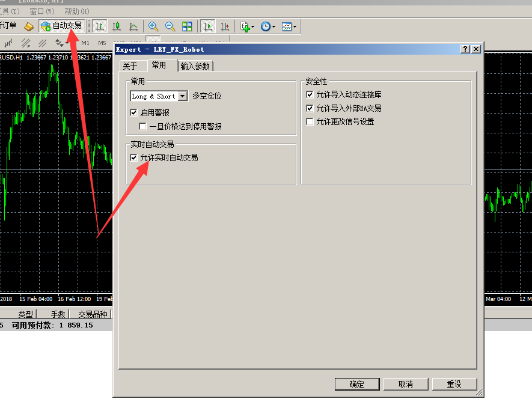
Task: Switch chart to line chart view
Action: [x=133, y=26]
